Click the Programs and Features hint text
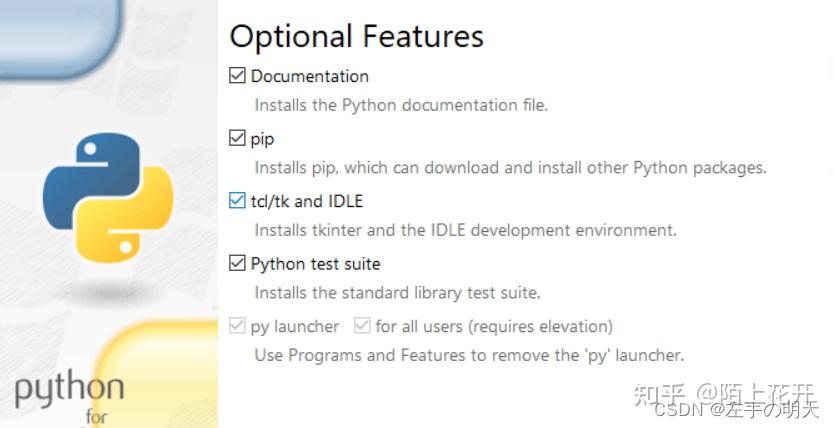Screen dimensions: 835x428 click(469, 355)
